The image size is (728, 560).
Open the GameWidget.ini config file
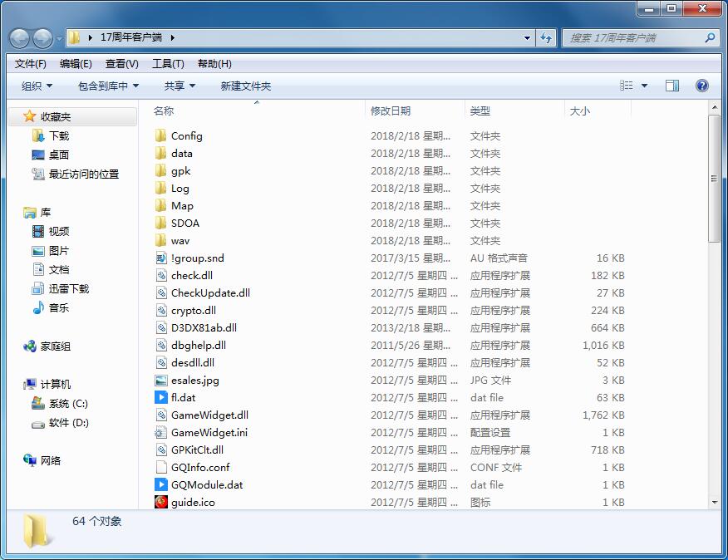pyautogui.click(x=209, y=432)
